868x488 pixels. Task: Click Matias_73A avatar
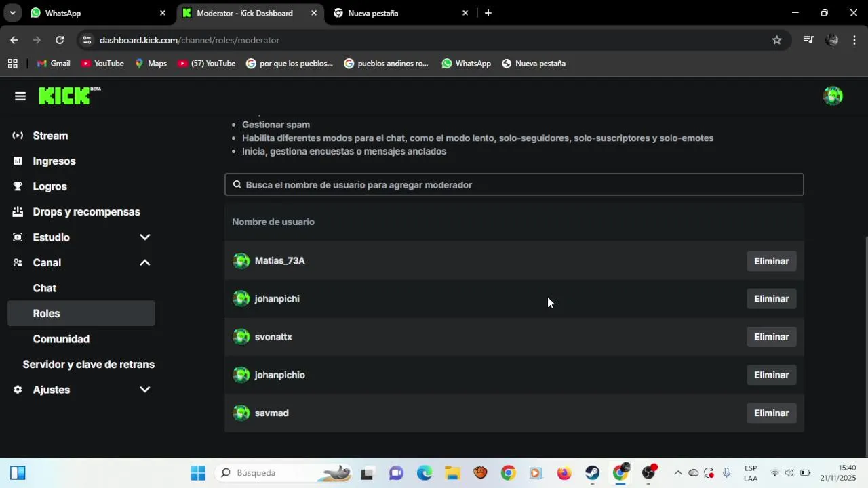click(241, 261)
